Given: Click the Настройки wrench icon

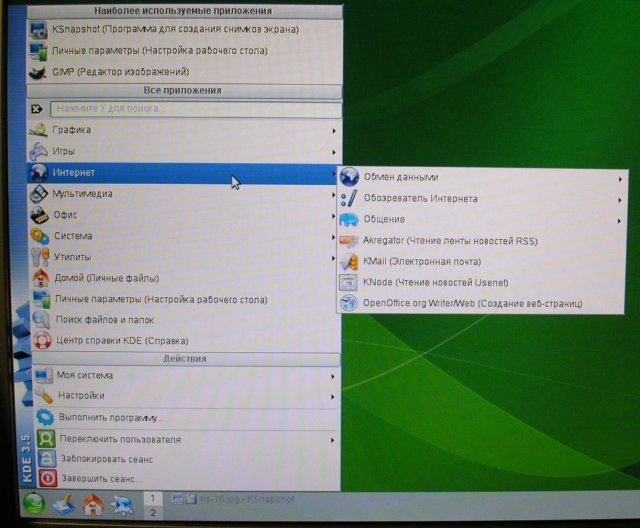Looking at the screenshot, I should click(x=44, y=395).
